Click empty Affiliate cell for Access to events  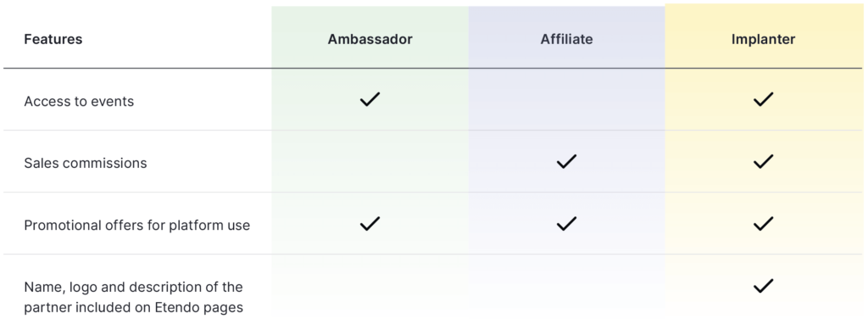[566, 100]
